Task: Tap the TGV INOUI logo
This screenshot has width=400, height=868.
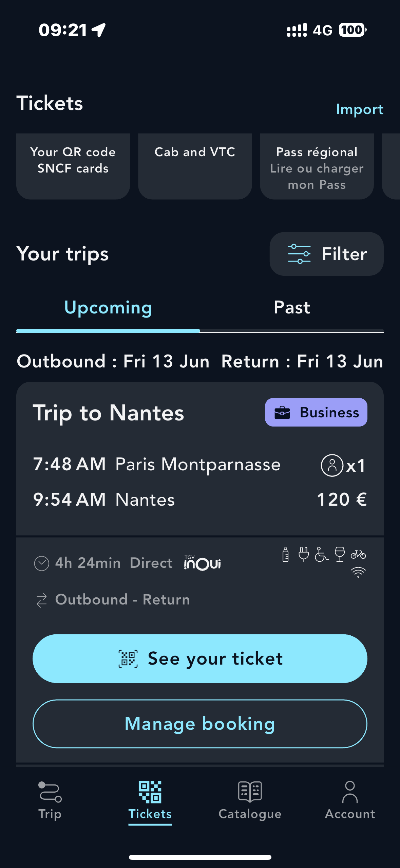Action: [x=202, y=563]
